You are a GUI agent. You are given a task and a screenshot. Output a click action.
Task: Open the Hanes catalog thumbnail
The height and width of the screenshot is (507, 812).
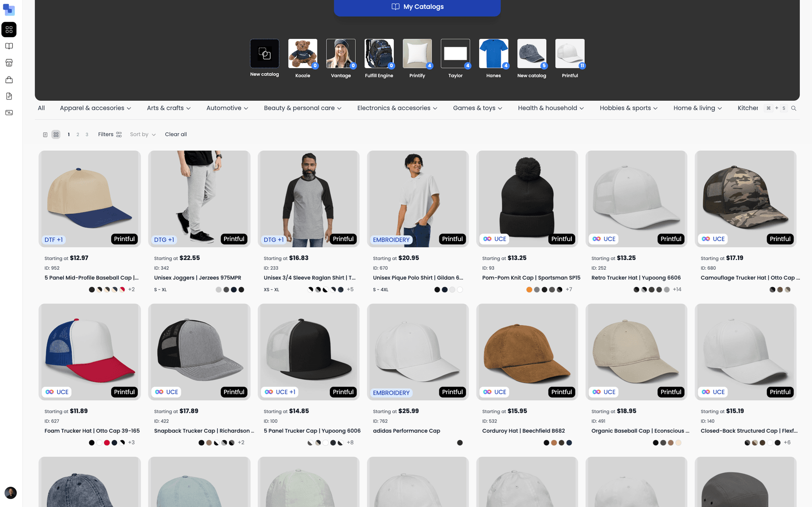[494, 54]
